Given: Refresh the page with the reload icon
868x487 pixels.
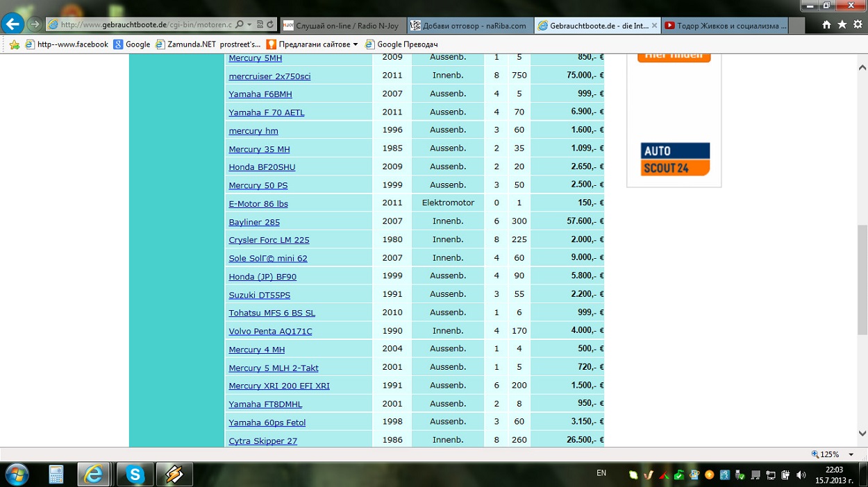Looking at the screenshot, I should pos(270,25).
